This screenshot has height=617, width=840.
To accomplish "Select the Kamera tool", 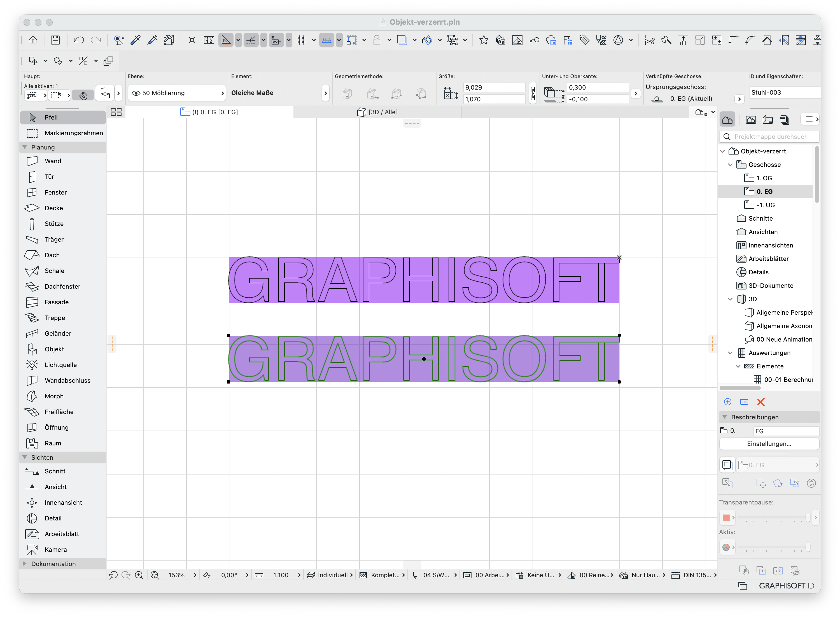I will pos(63,550).
